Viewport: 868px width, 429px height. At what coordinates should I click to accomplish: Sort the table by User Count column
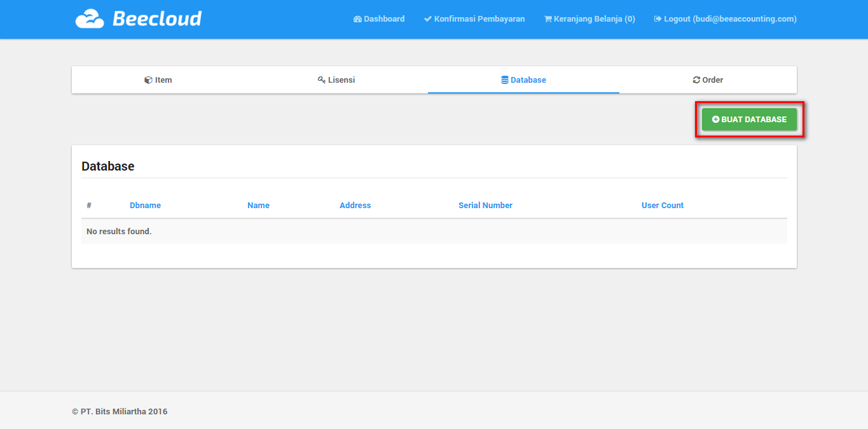coord(662,206)
